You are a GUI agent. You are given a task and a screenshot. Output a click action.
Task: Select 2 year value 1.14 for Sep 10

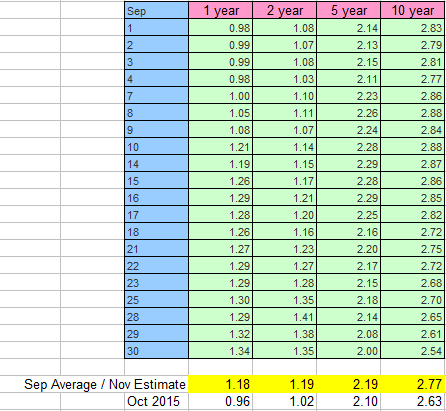click(x=285, y=146)
